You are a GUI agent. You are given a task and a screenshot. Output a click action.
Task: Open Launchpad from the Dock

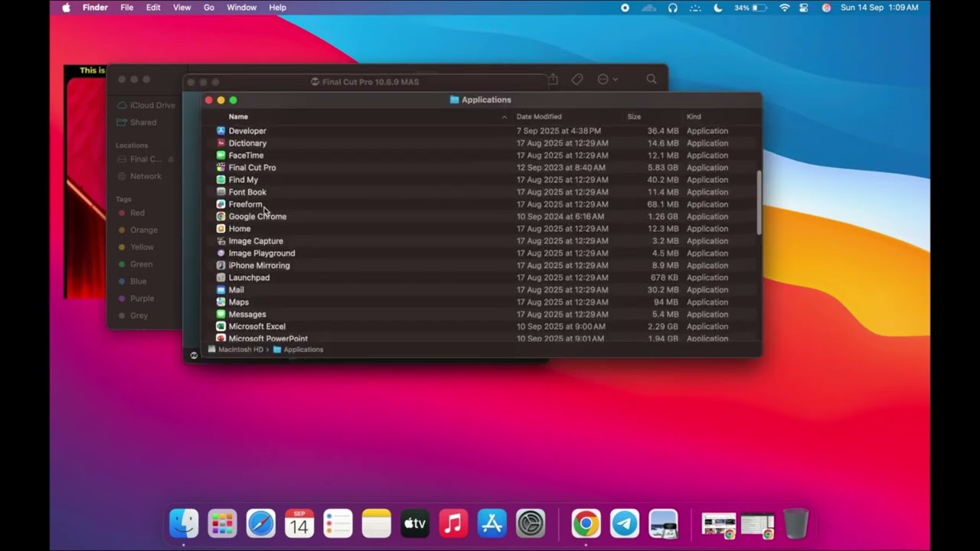tap(222, 524)
